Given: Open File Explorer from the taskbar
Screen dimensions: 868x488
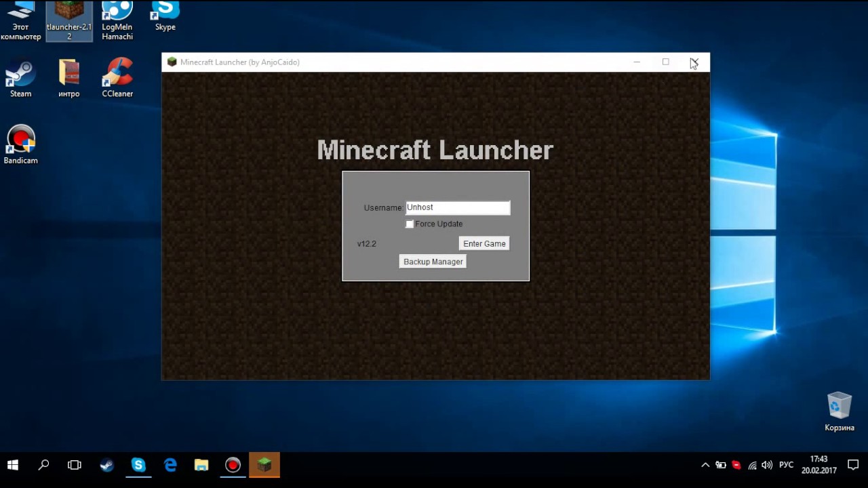Looking at the screenshot, I should pyautogui.click(x=201, y=465).
